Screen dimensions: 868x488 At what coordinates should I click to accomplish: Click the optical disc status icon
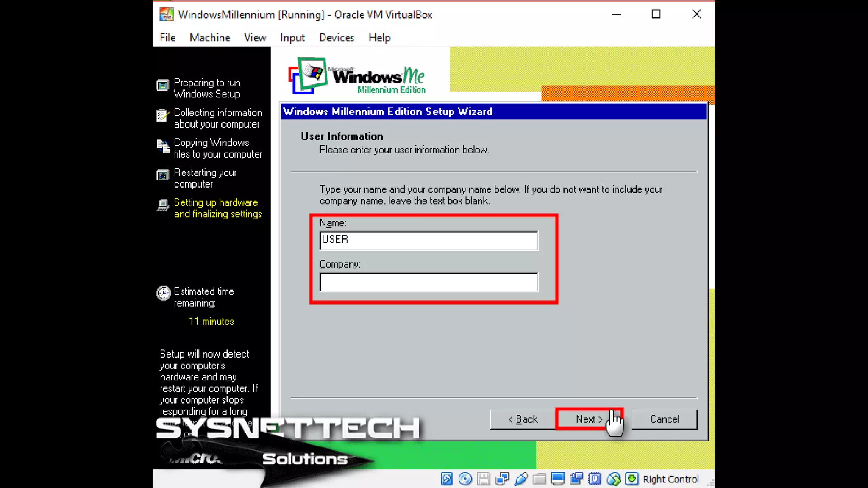pyautogui.click(x=465, y=479)
